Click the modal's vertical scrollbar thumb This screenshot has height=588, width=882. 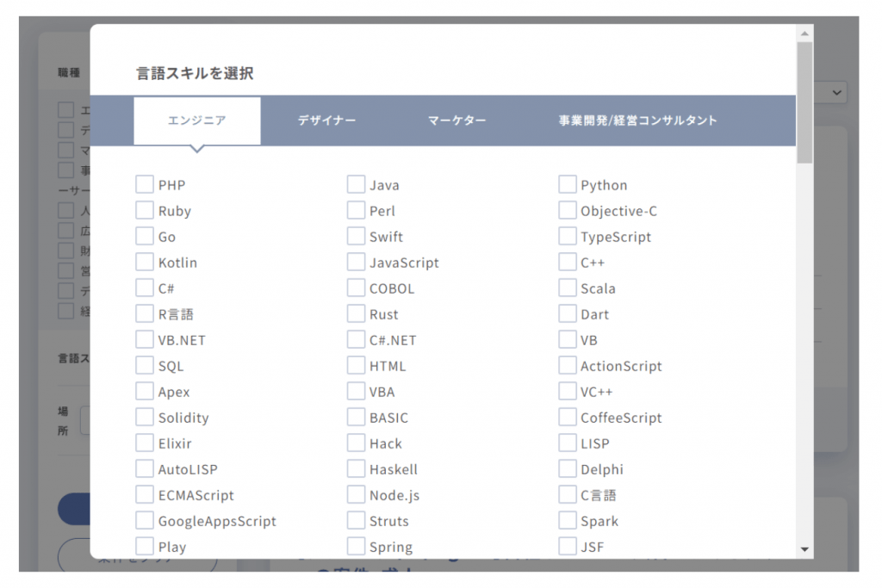pyautogui.click(x=804, y=102)
